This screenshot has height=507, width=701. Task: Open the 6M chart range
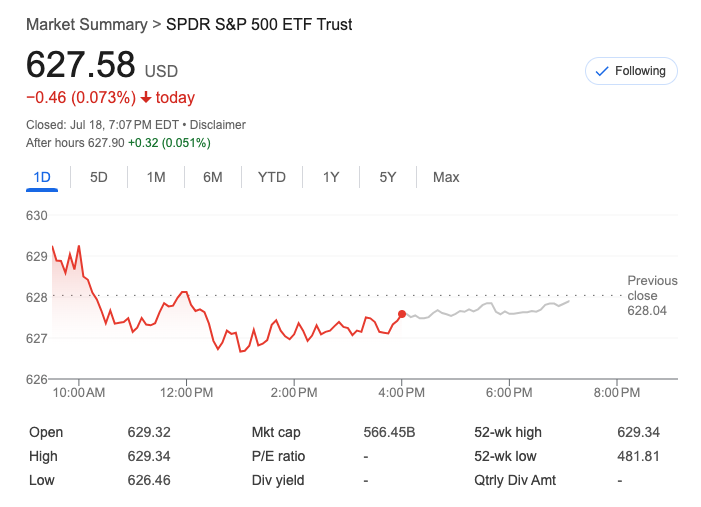pos(212,177)
